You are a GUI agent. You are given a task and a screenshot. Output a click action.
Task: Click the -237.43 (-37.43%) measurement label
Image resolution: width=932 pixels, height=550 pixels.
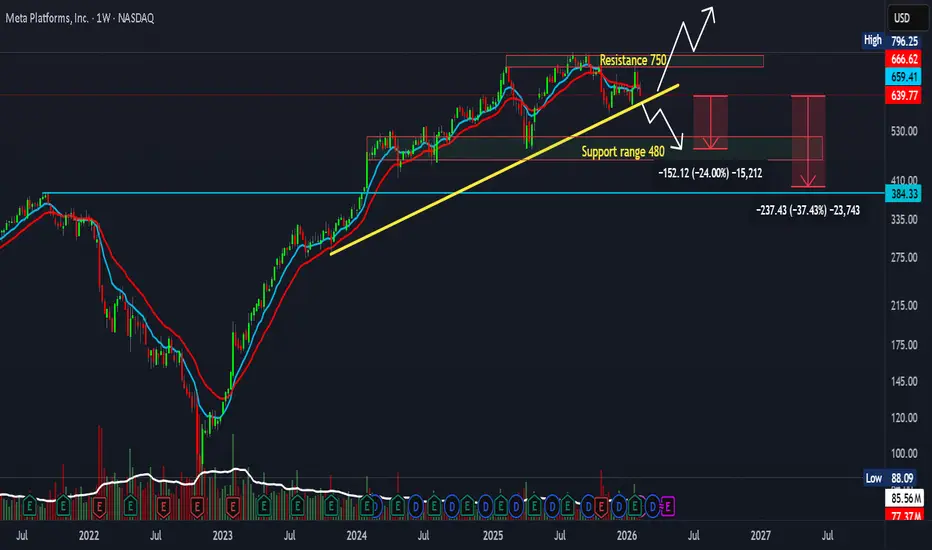(808, 210)
